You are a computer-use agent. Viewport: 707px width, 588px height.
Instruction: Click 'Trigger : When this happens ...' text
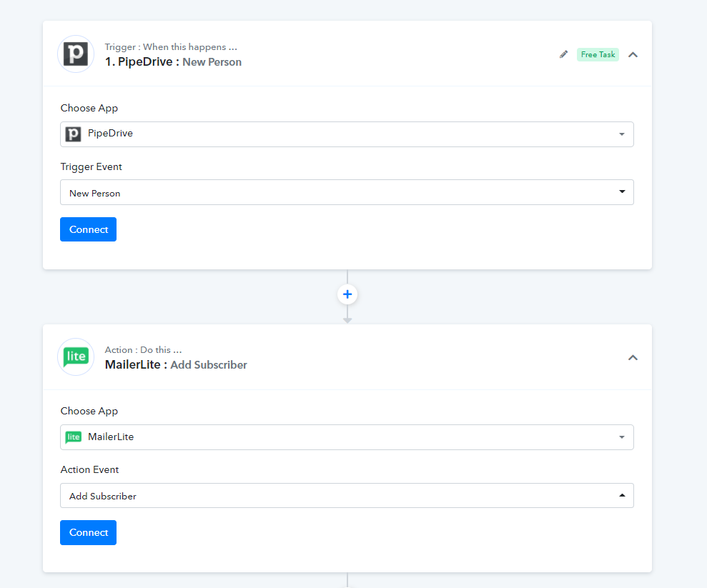(x=171, y=47)
